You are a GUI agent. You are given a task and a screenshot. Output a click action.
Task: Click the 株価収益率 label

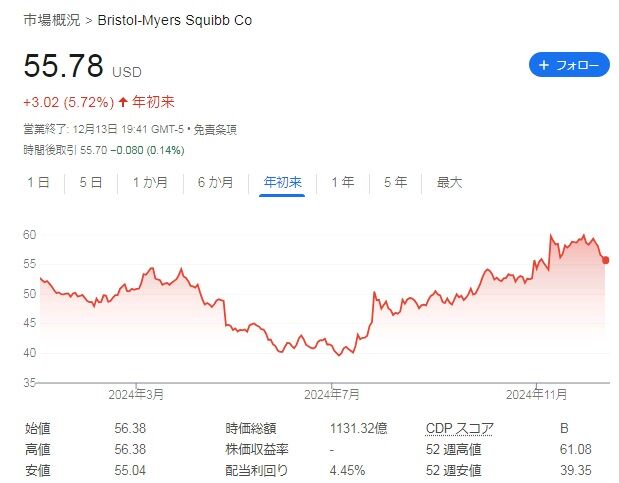[257, 449]
